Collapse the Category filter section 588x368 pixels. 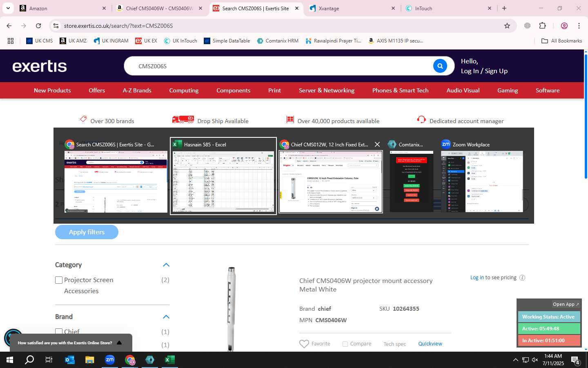[x=166, y=265]
